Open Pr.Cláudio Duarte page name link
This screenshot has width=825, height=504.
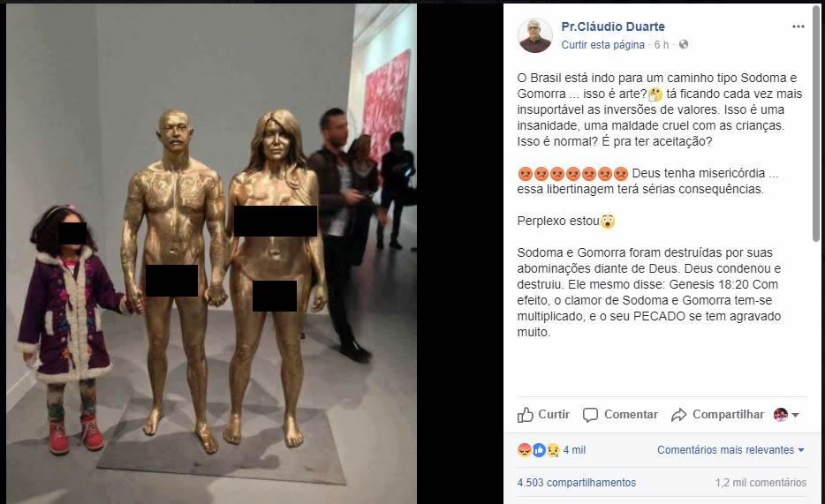[x=613, y=26]
